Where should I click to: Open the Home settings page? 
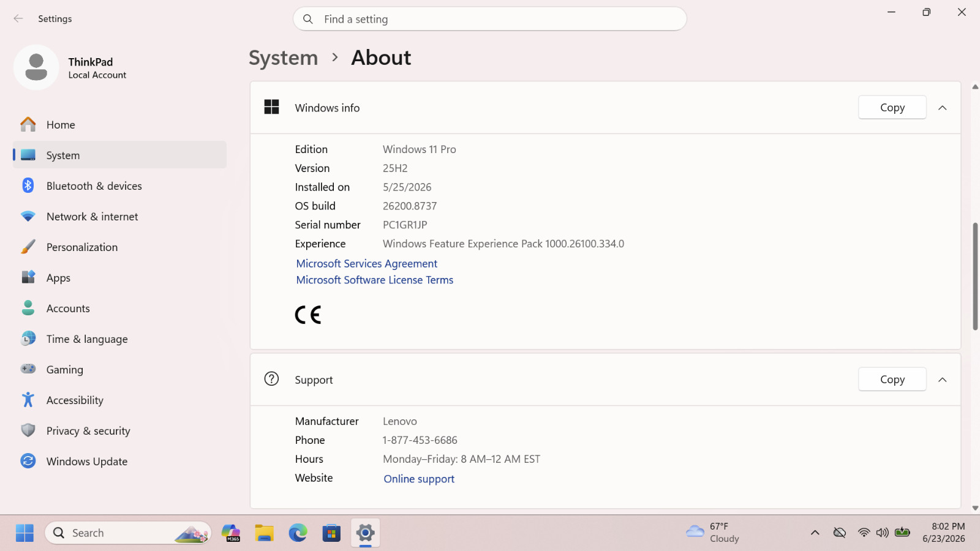click(119, 125)
